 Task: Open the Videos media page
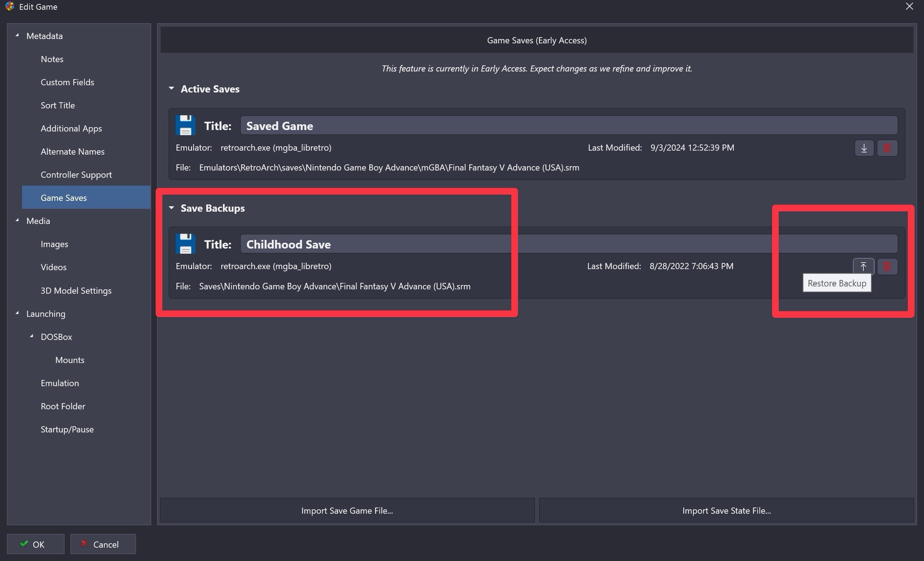point(54,267)
